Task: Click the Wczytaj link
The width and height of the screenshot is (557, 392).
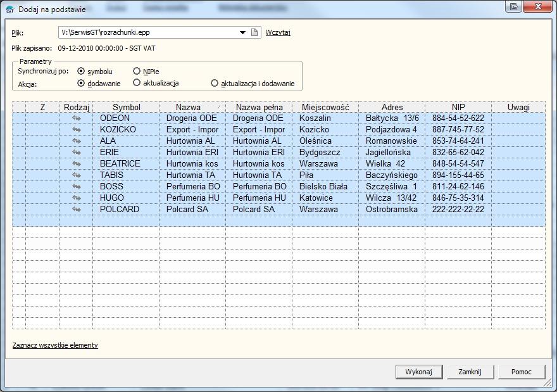Action: click(x=278, y=32)
